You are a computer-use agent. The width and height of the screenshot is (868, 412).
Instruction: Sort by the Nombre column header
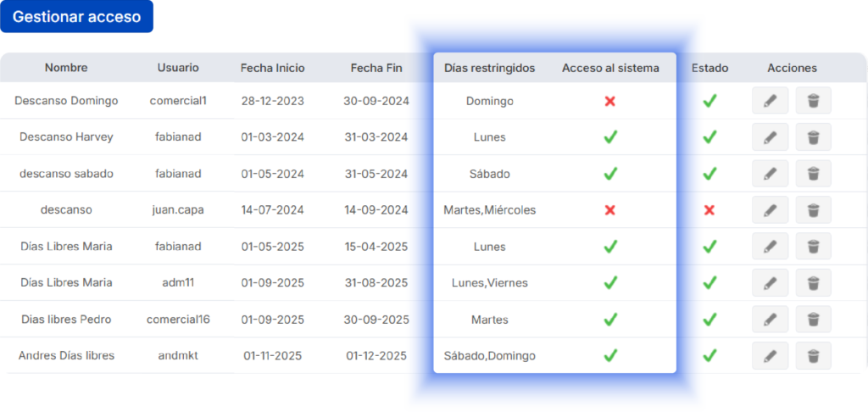tap(66, 68)
